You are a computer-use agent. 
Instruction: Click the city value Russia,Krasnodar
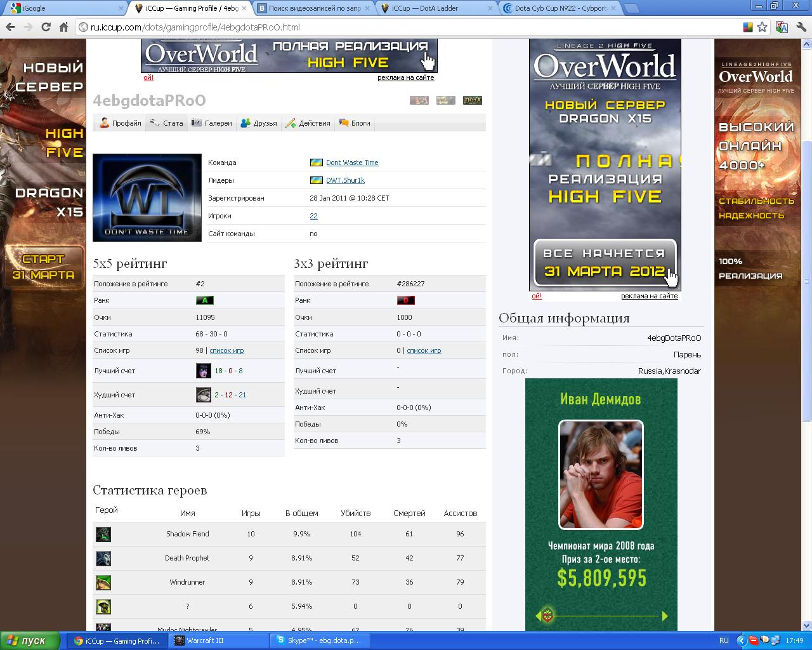point(669,371)
